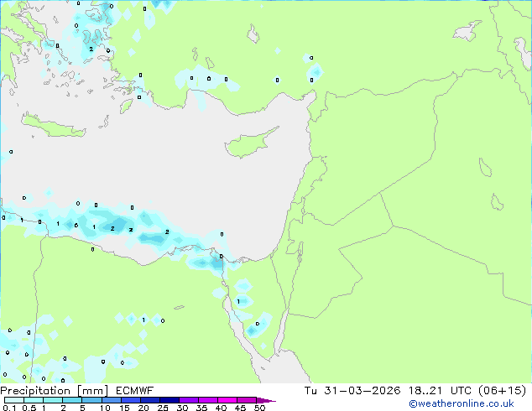Screen dimensions: 532x411
Task: Click the '(06+15)' forecast run text
Action: coord(502,391)
